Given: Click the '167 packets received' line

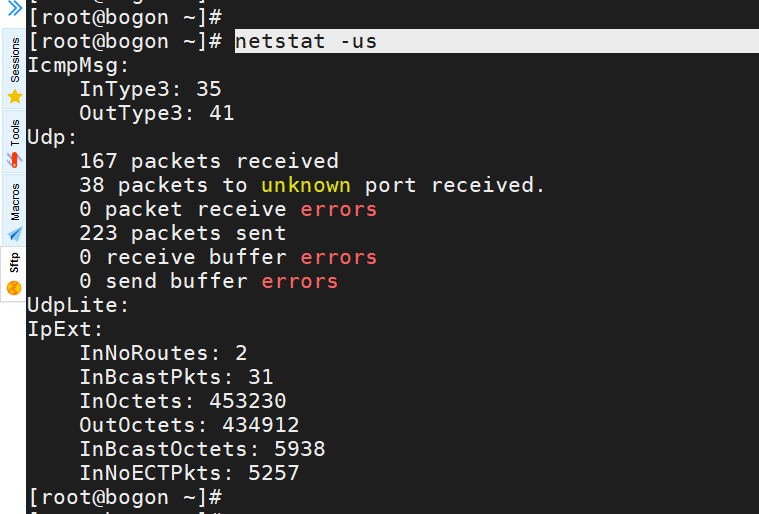Looking at the screenshot, I should pyautogui.click(x=208, y=161).
